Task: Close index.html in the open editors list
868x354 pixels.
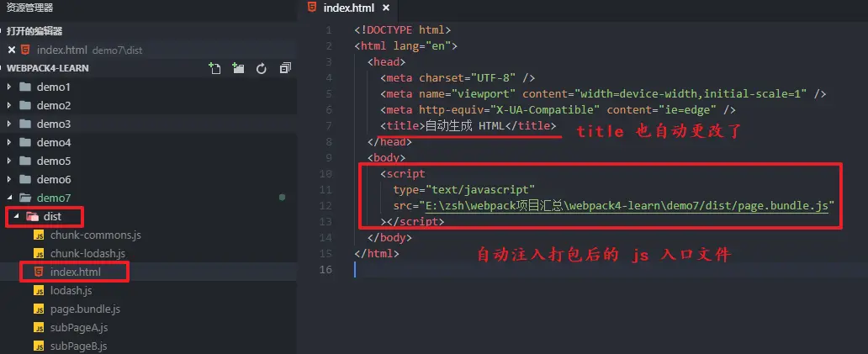Action: (12, 50)
